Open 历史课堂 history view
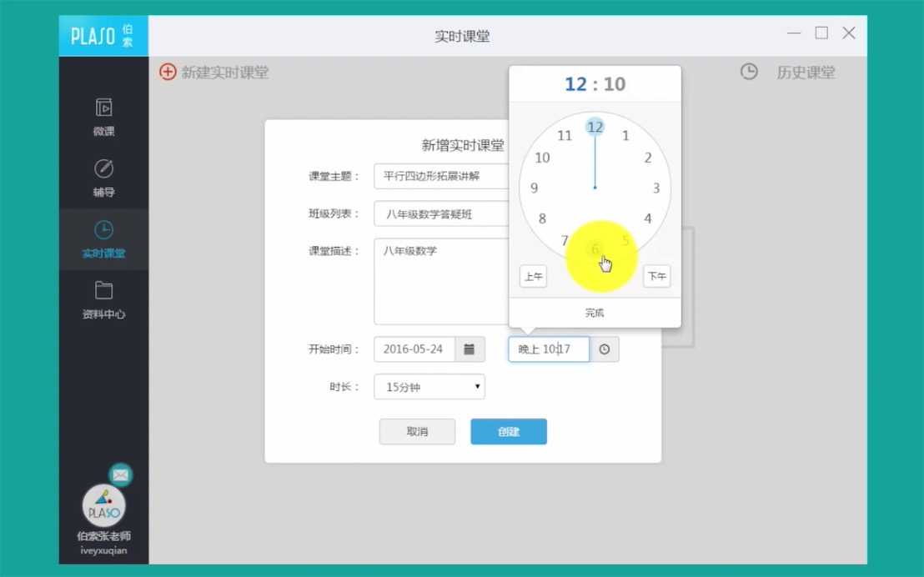Image resolution: width=924 pixels, height=577 pixels. coord(788,73)
